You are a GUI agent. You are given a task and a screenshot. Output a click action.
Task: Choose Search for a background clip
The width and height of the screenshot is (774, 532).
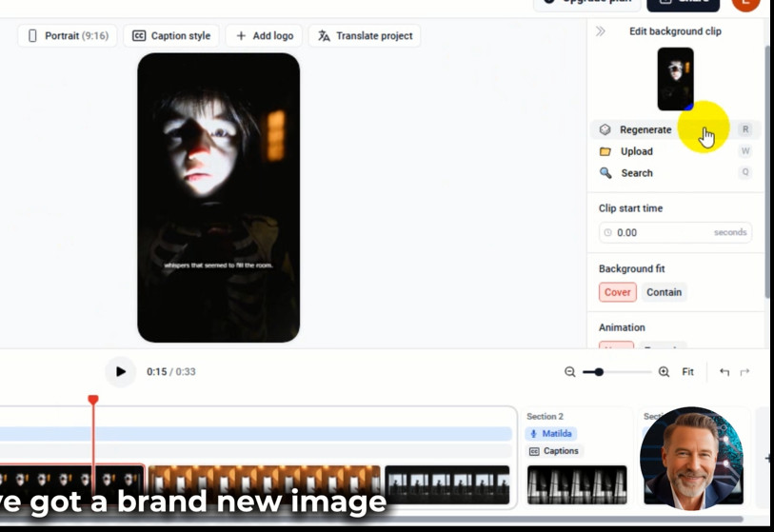[673, 172]
